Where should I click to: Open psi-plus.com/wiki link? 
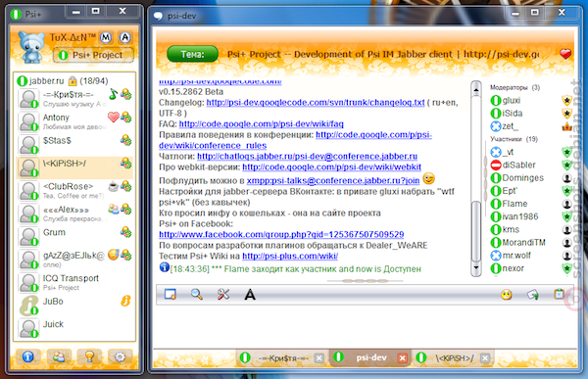click(x=290, y=256)
